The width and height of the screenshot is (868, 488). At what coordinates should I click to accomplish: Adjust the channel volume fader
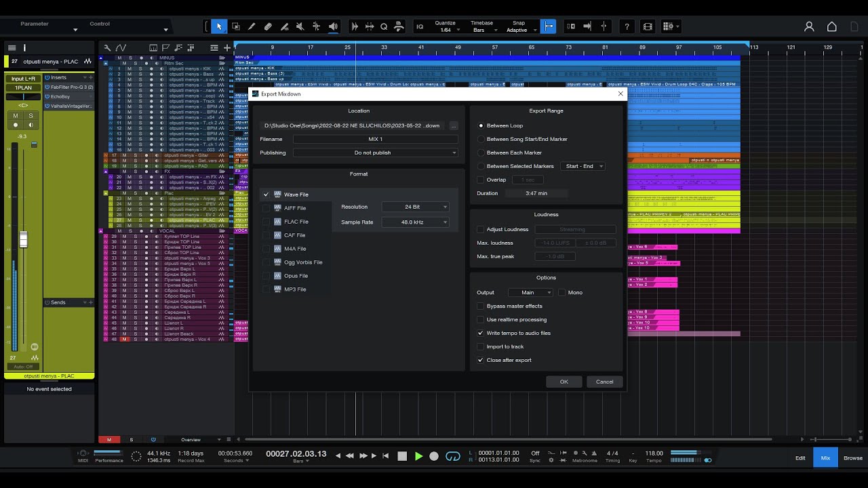pos(23,239)
